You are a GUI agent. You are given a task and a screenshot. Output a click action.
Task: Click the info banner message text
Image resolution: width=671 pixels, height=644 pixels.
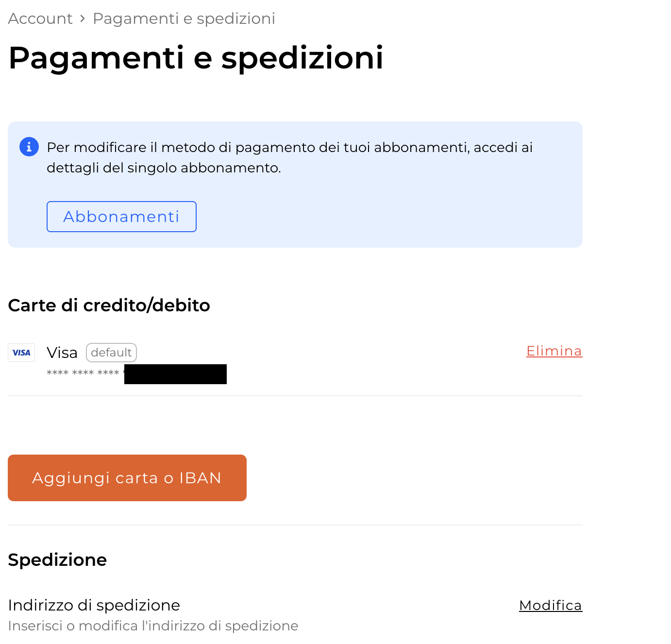pyautogui.click(x=289, y=157)
